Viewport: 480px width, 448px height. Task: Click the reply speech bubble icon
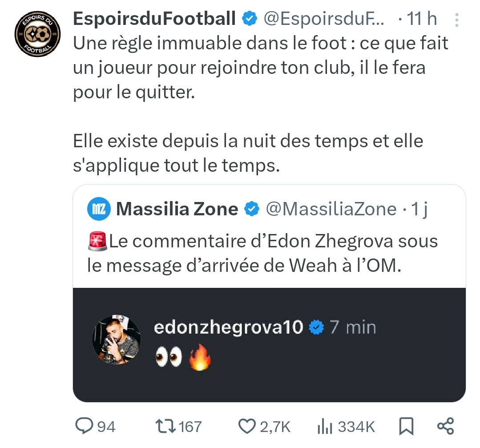click(84, 426)
